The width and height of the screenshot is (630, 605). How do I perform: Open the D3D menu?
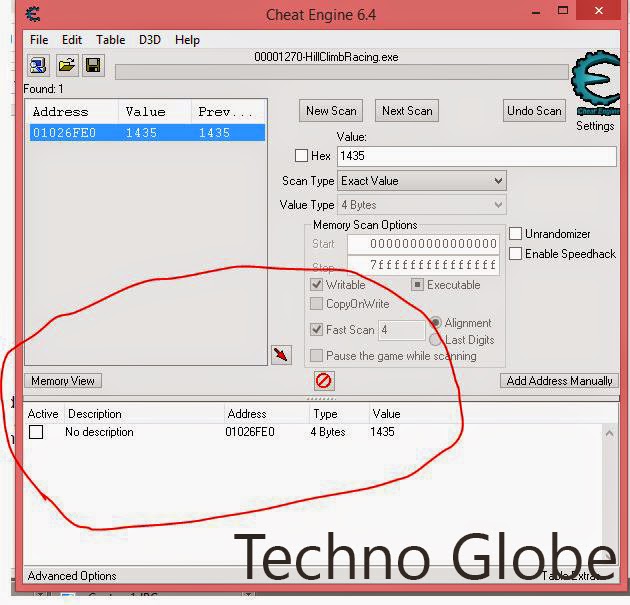click(150, 40)
